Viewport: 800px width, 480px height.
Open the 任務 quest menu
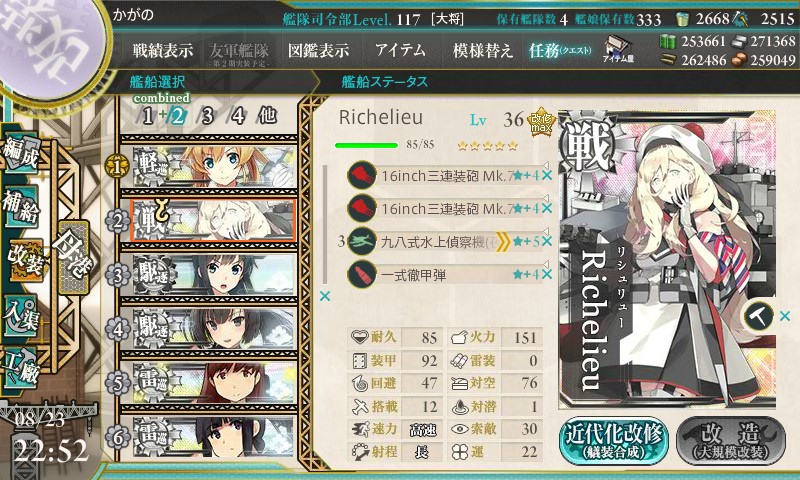[560, 50]
